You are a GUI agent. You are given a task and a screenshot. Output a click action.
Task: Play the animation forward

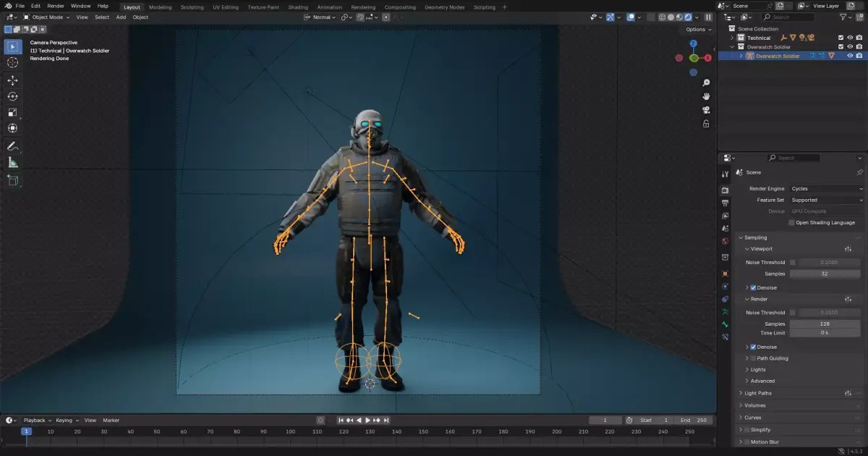point(367,420)
